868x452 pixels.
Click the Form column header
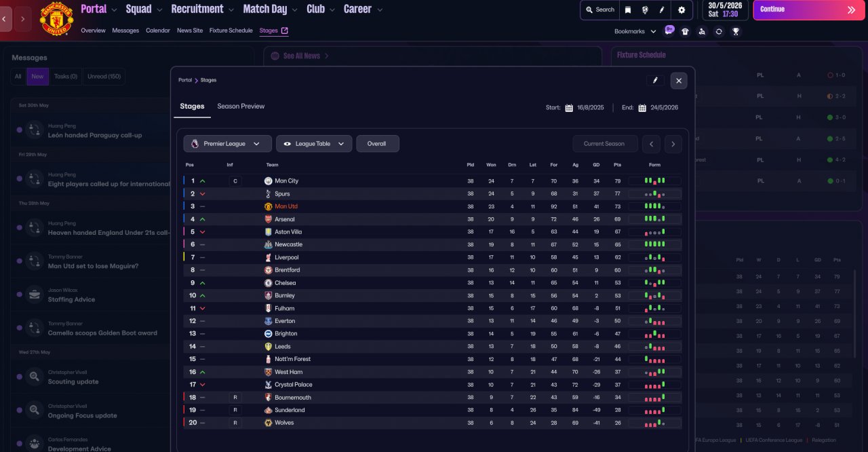(x=654, y=165)
